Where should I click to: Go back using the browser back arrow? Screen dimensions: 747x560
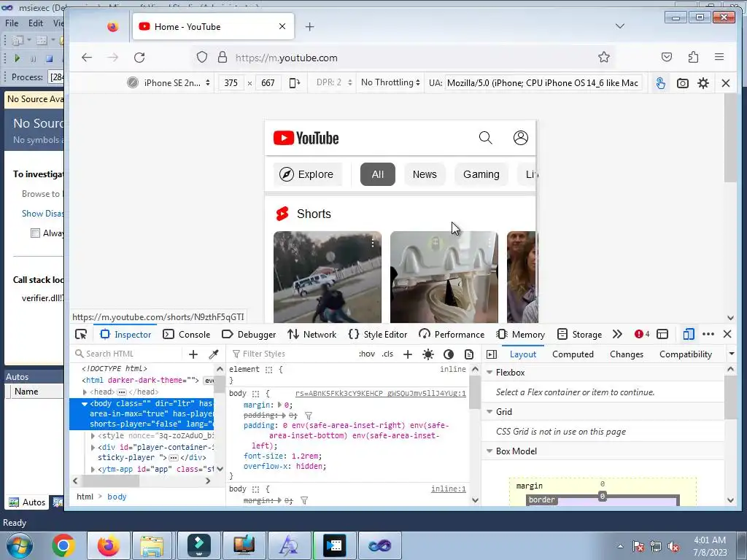click(87, 58)
